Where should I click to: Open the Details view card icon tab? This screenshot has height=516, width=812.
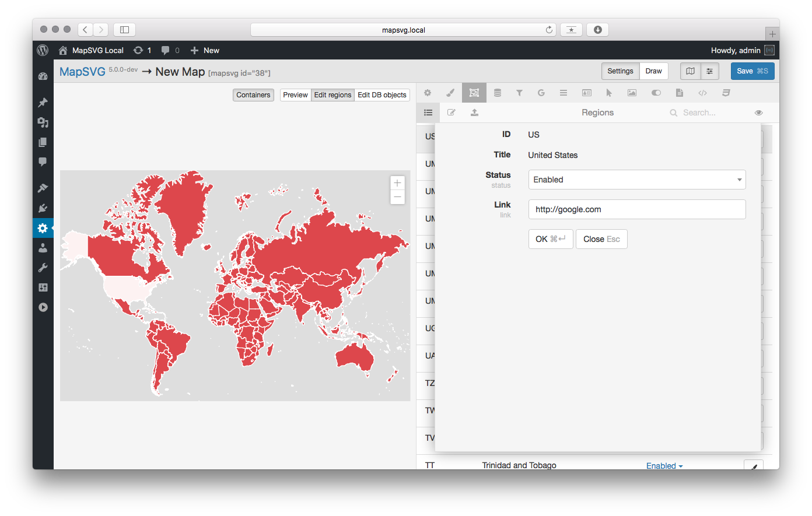point(587,93)
